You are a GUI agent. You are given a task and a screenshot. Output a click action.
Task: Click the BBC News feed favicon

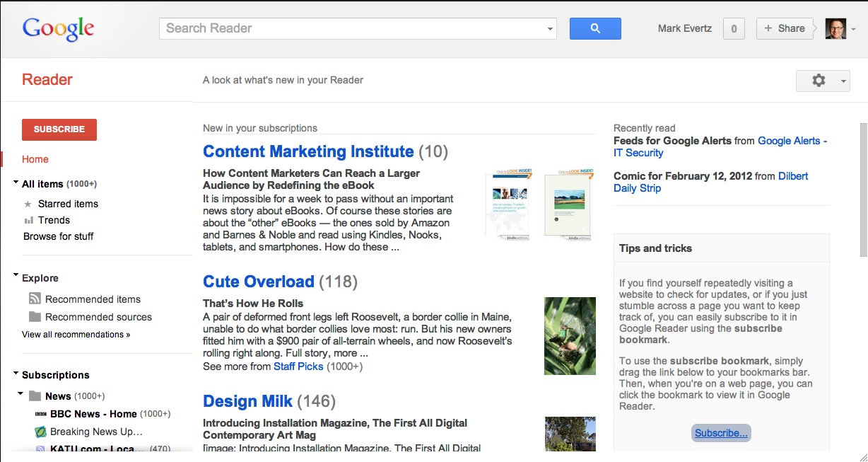click(x=41, y=414)
